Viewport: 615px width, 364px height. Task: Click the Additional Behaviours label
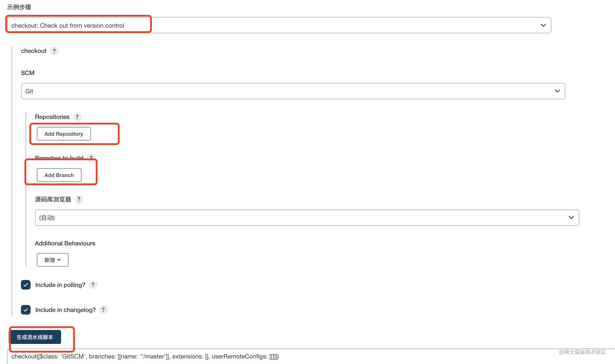[65, 243]
